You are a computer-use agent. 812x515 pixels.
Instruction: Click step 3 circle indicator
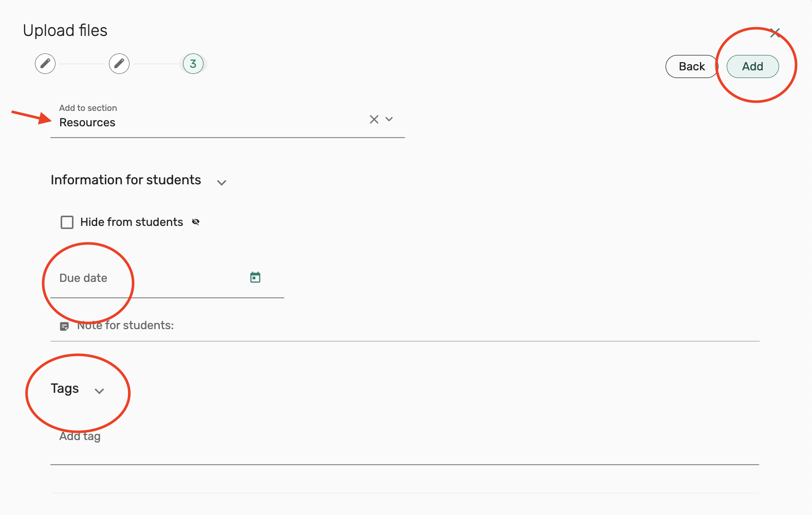193,64
